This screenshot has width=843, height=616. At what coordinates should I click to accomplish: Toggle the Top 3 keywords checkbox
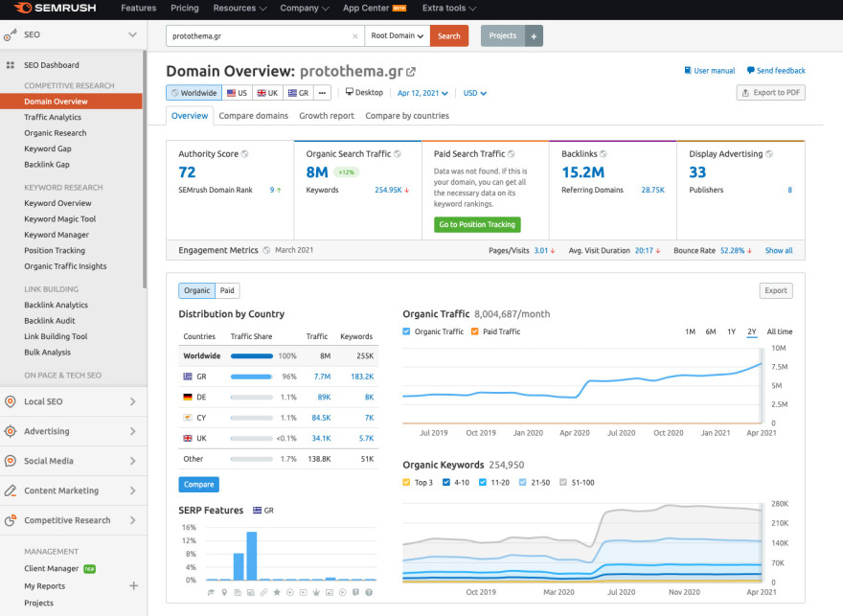[407, 482]
